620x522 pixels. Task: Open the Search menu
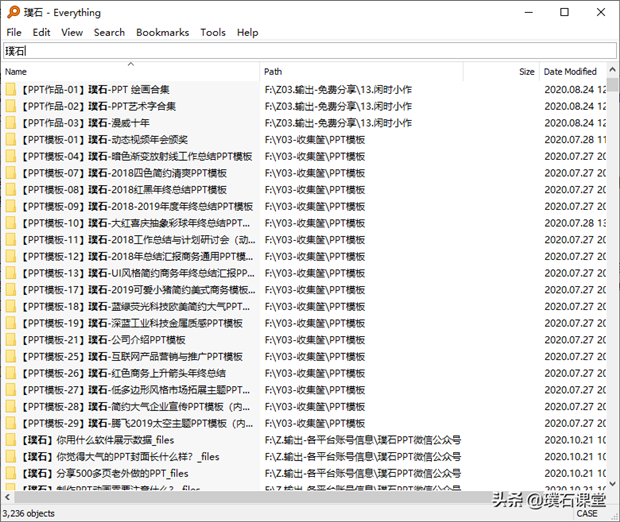point(109,32)
